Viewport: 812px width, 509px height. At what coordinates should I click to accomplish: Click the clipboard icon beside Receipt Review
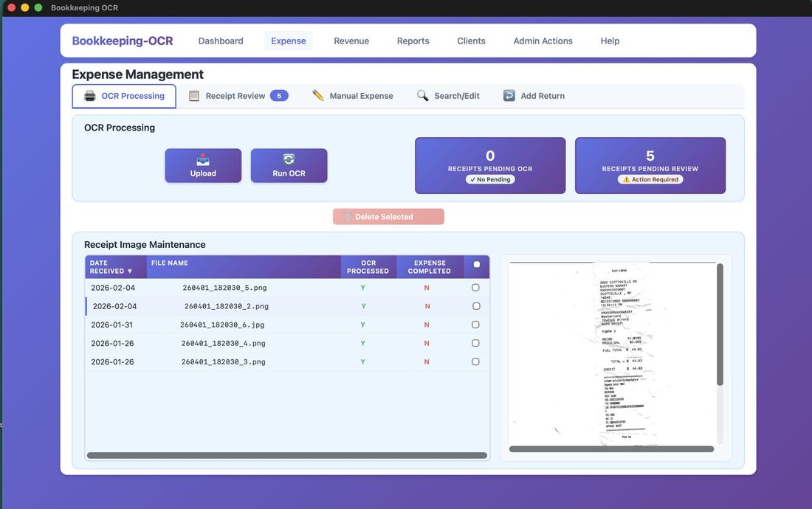point(194,96)
